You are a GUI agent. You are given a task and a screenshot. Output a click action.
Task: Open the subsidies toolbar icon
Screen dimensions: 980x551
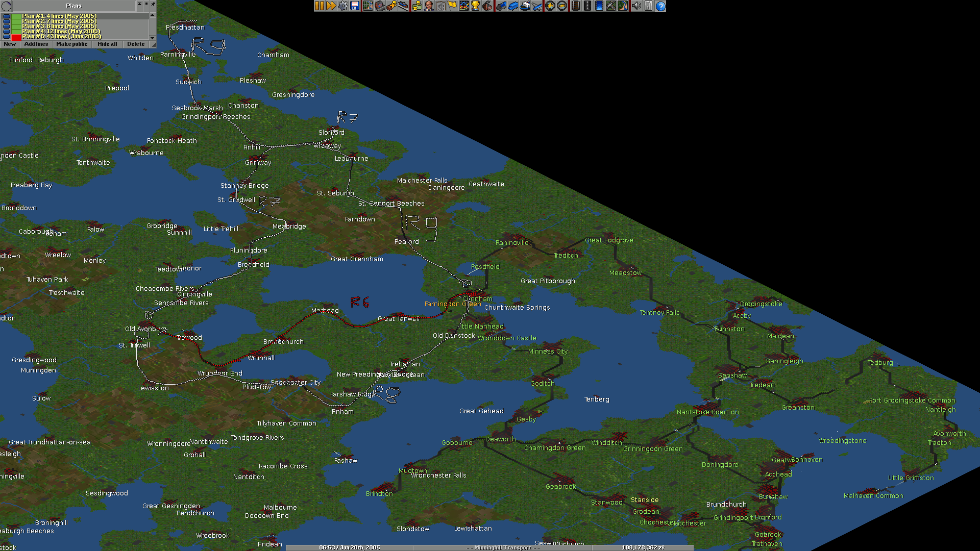391,6
